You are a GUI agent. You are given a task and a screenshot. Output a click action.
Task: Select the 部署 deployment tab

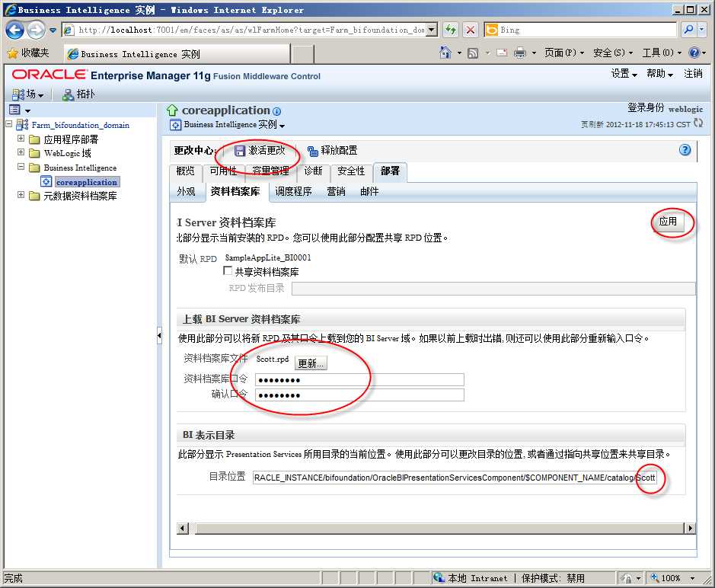coord(390,171)
